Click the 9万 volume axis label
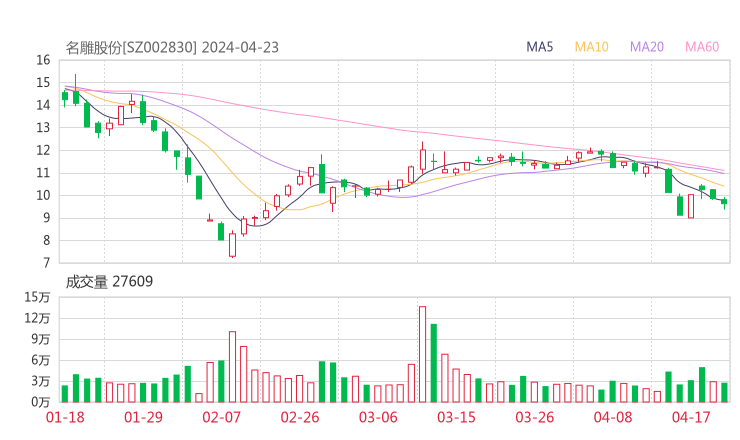Screen dimensions: 740x440 tap(41, 339)
